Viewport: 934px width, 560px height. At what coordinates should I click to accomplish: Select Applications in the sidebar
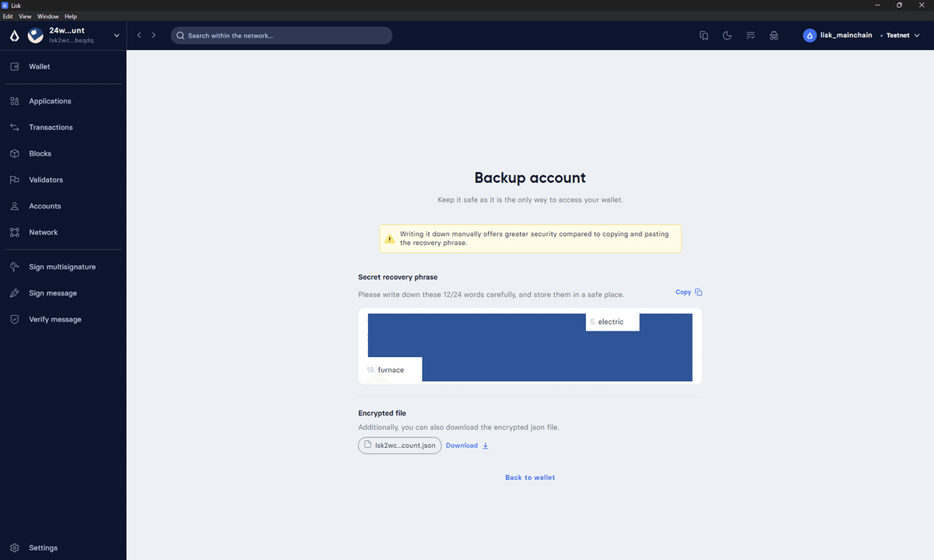51,101
